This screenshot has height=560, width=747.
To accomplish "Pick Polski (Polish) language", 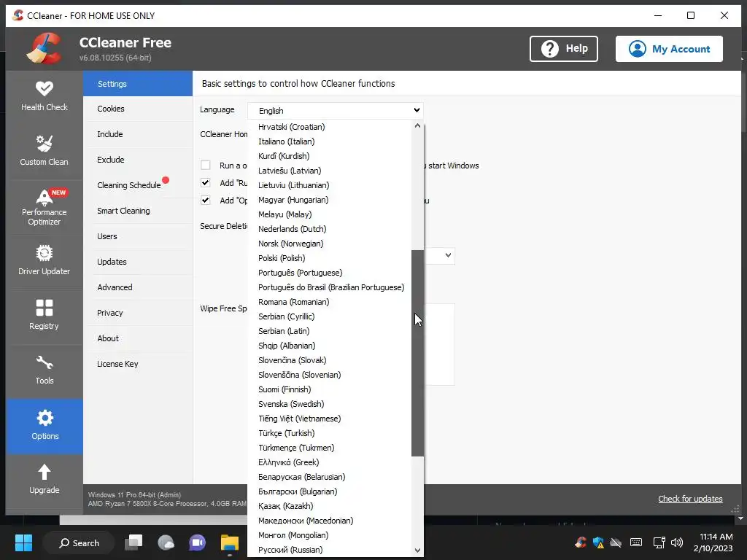I will pos(330,258).
